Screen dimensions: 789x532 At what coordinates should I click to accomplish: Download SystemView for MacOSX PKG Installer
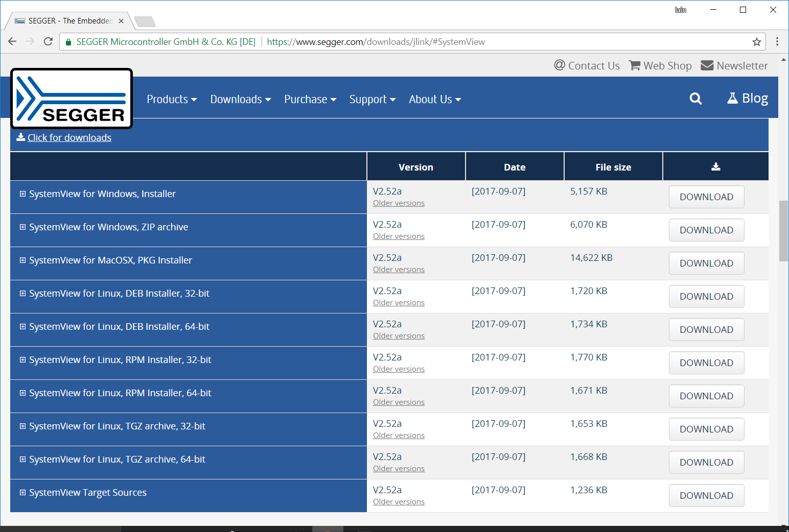point(706,263)
